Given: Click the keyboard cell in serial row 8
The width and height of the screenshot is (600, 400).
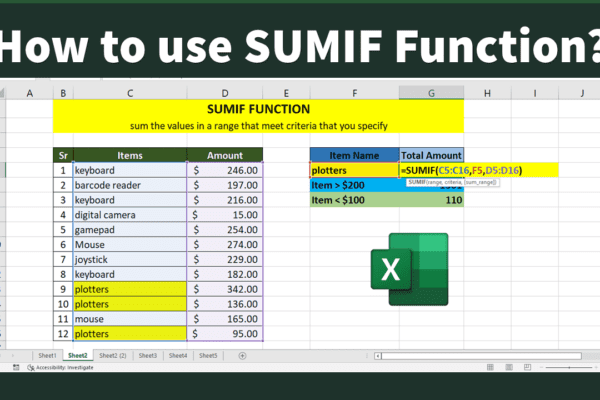Looking at the screenshot, I should pos(130,274).
